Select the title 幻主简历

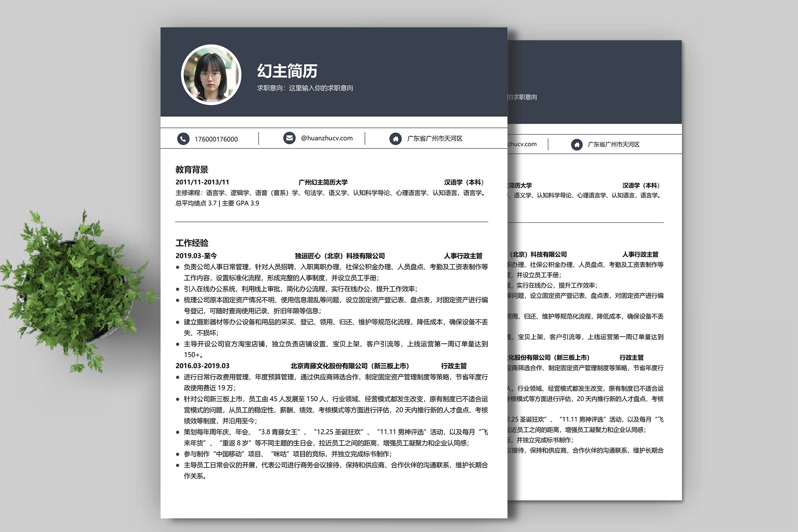(287, 71)
